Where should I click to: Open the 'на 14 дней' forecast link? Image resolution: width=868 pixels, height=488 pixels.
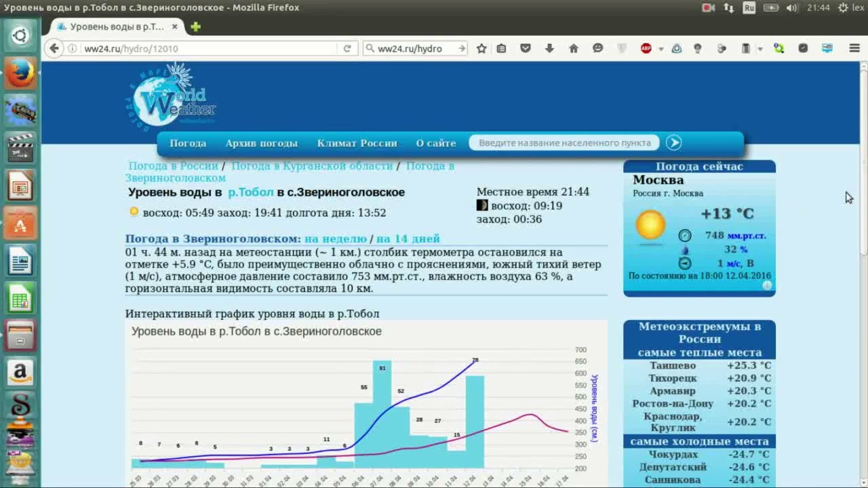click(408, 239)
